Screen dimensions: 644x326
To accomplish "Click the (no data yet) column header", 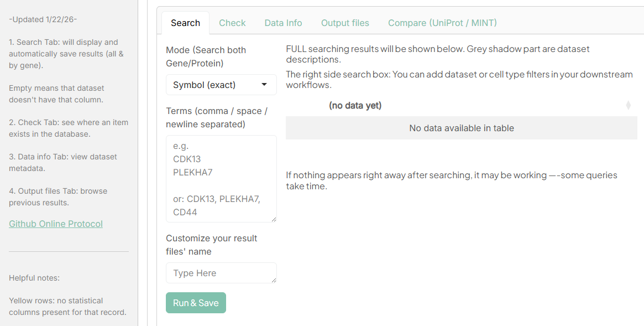I will (x=355, y=105).
